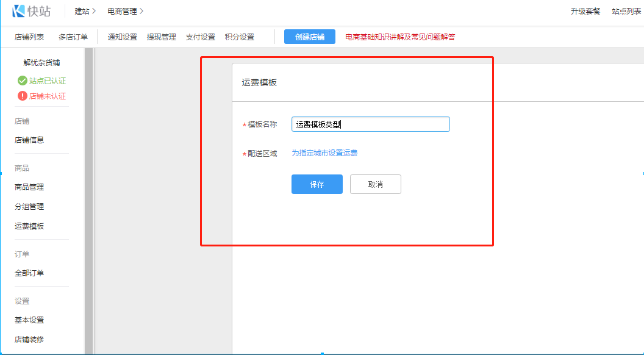Click the 模板名称 text input field
644x355 pixels.
click(370, 124)
